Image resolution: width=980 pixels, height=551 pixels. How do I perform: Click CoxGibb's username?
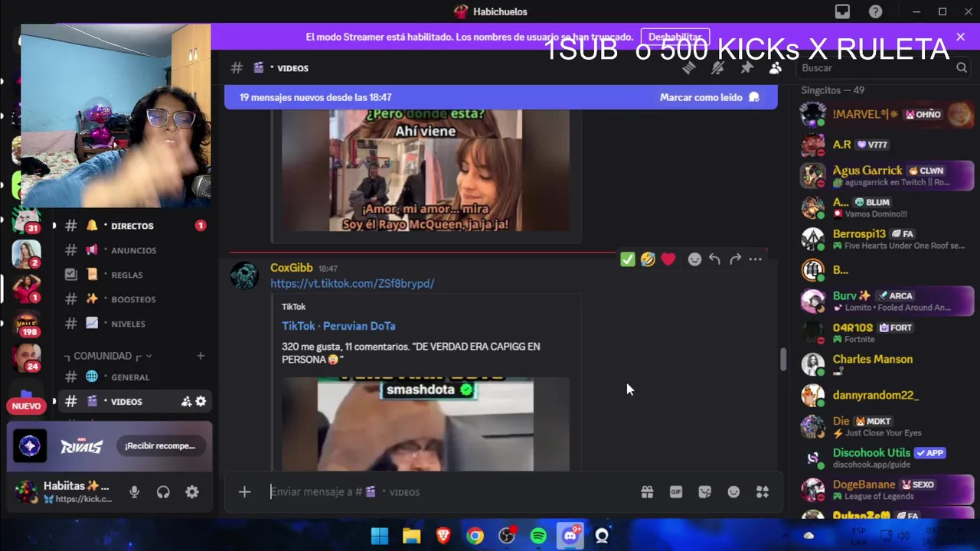click(x=291, y=268)
